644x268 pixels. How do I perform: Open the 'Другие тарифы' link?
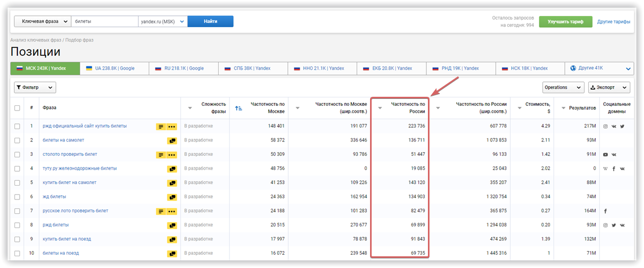click(x=613, y=22)
